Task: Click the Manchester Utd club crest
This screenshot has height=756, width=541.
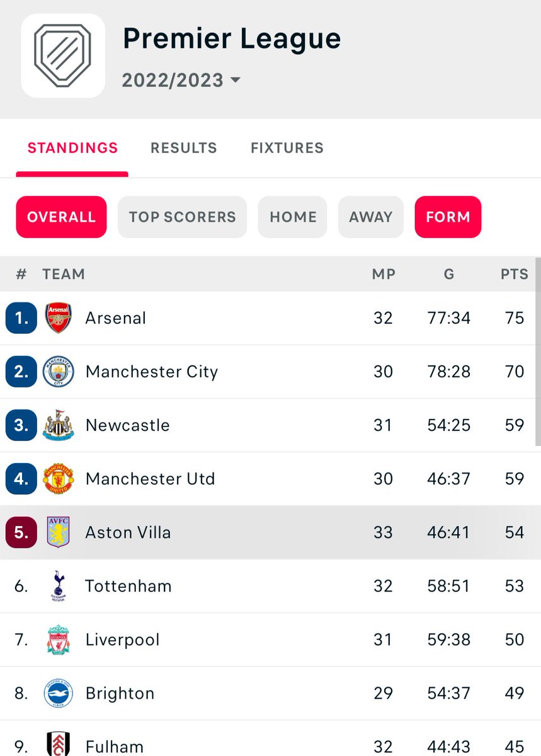Action: (59, 479)
